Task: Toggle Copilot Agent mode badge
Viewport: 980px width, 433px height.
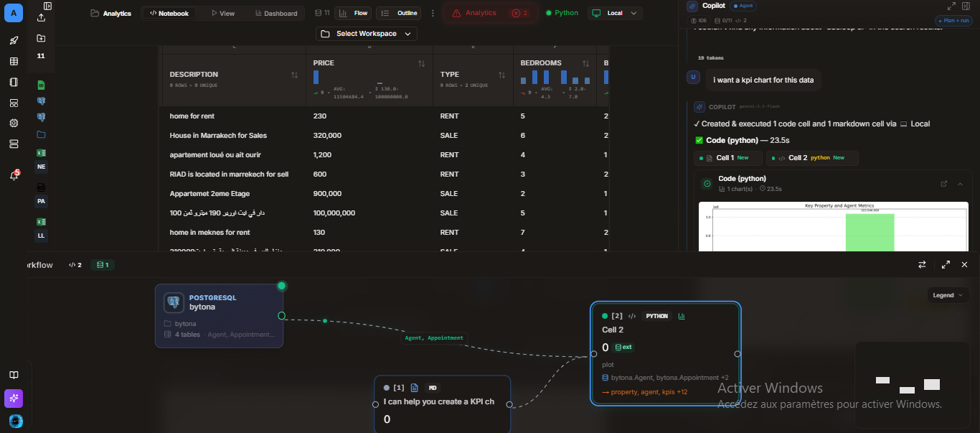Action: [745, 6]
